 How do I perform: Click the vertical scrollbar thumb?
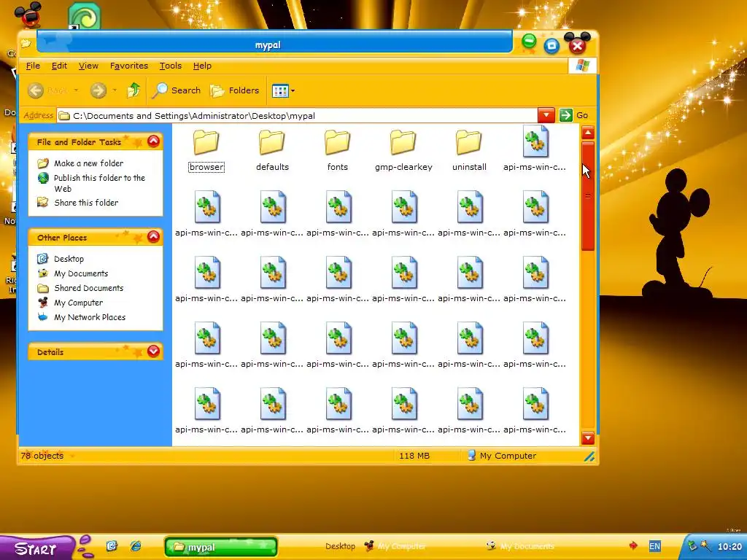click(588, 195)
